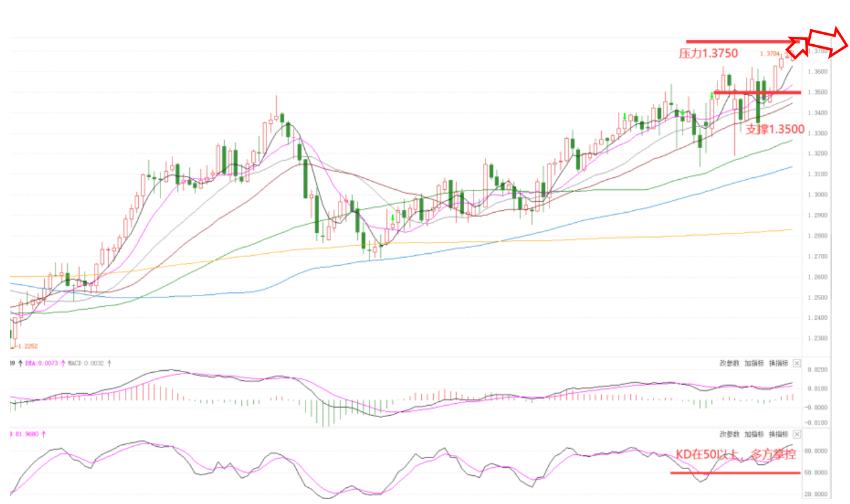The height and width of the screenshot is (504, 850).
Task: Click the up arrow beside the MACD value
Action: tap(110, 362)
